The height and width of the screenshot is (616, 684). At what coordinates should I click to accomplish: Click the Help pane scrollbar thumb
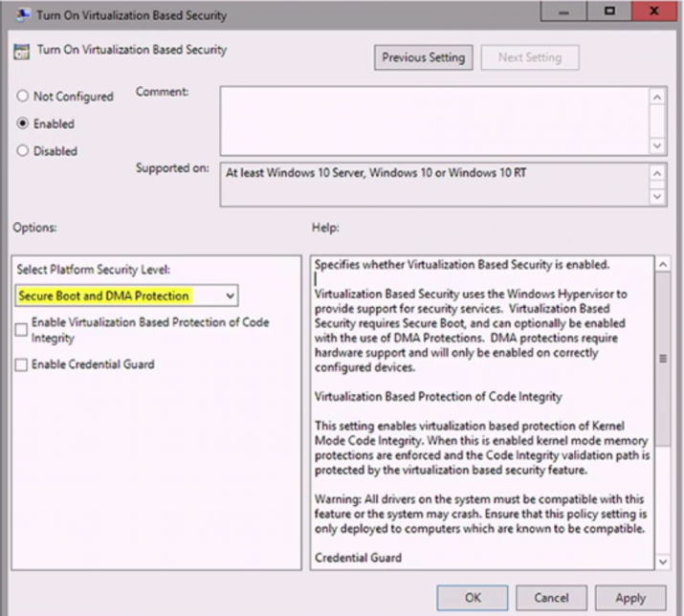pyautogui.click(x=663, y=359)
